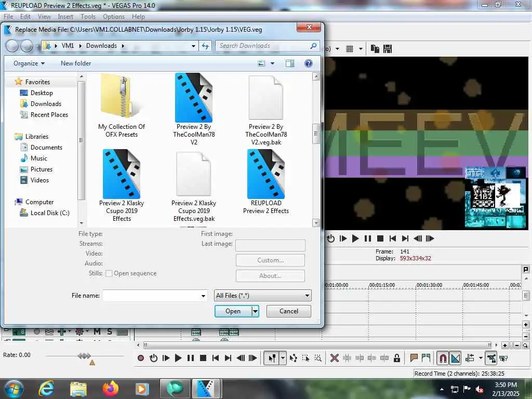Open Firefox from the taskbar

(111, 389)
